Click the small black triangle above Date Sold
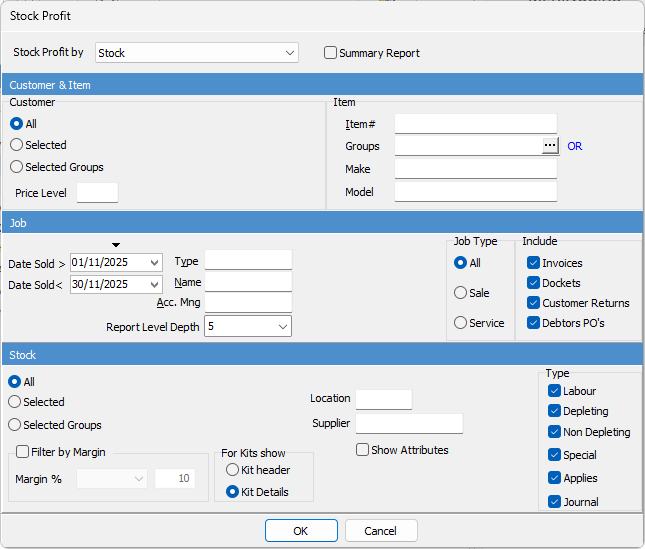The image size is (645, 549). [116, 245]
